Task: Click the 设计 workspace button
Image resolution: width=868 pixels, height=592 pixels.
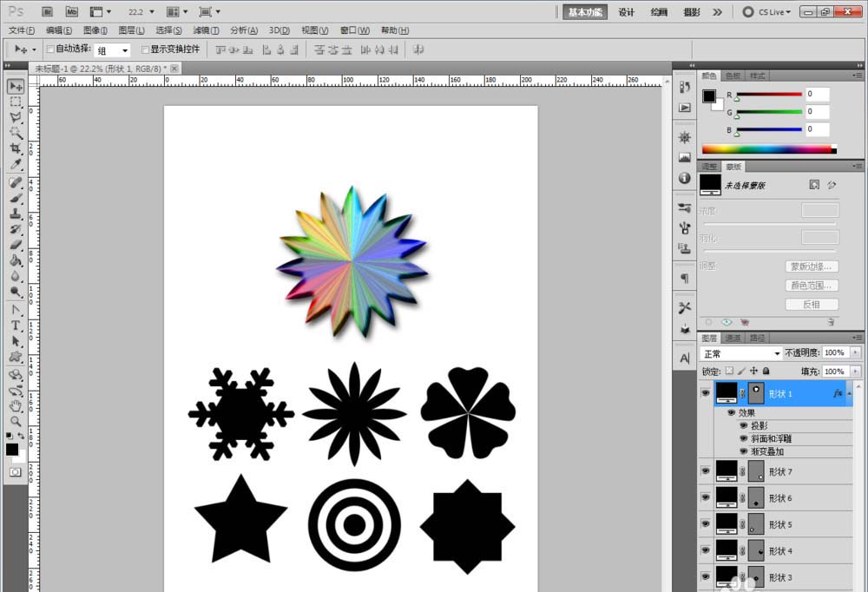Action: (x=626, y=12)
